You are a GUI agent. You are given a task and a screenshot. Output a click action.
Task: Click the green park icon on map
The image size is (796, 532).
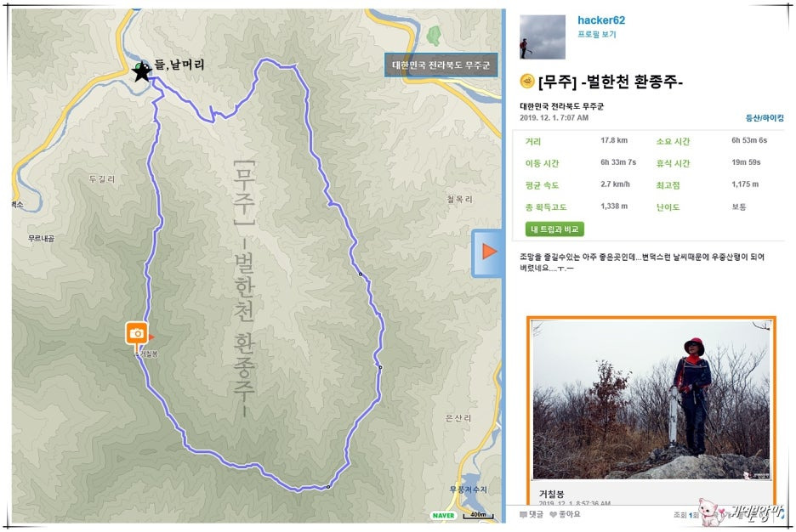(x=433, y=36)
